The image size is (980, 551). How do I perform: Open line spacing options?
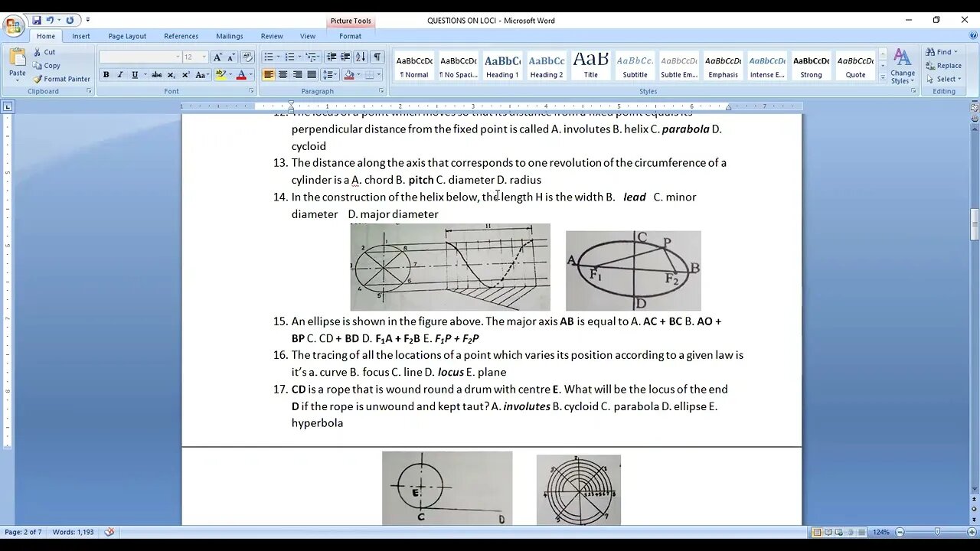pos(329,75)
